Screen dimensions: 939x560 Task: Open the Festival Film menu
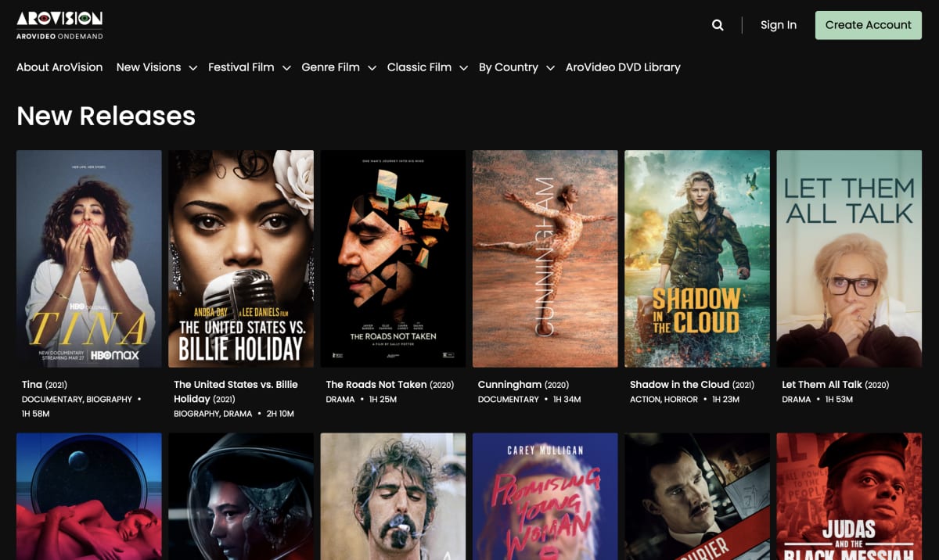[241, 67]
